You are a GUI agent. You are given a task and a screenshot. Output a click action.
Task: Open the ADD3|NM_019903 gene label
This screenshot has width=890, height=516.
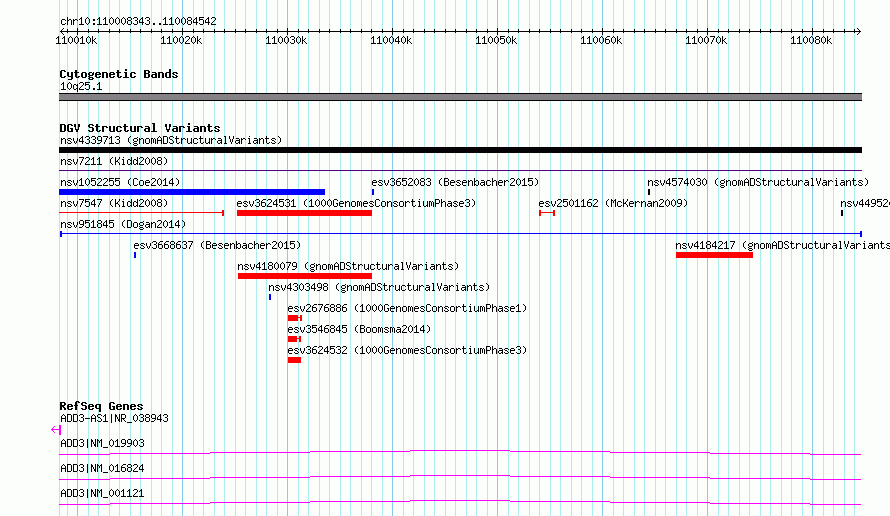click(x=102, y=443)
